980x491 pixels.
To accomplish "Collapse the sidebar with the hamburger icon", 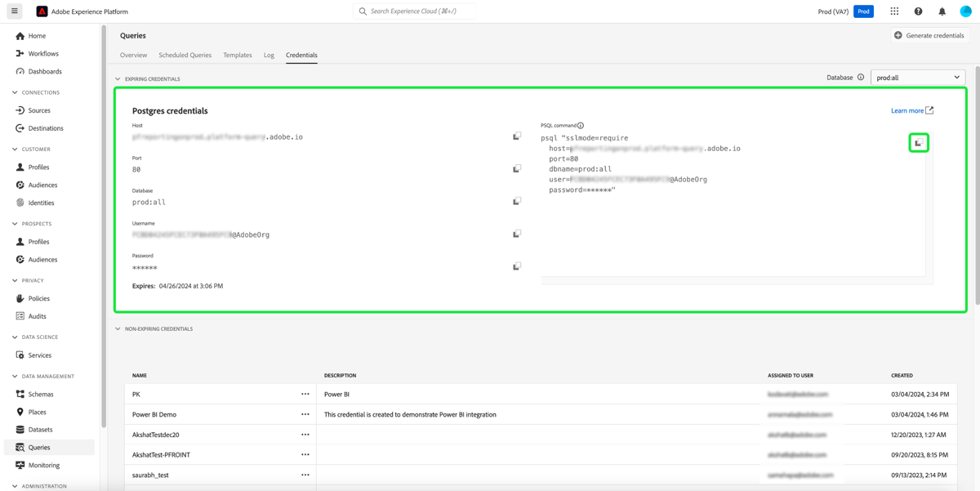I will point(13,11).
